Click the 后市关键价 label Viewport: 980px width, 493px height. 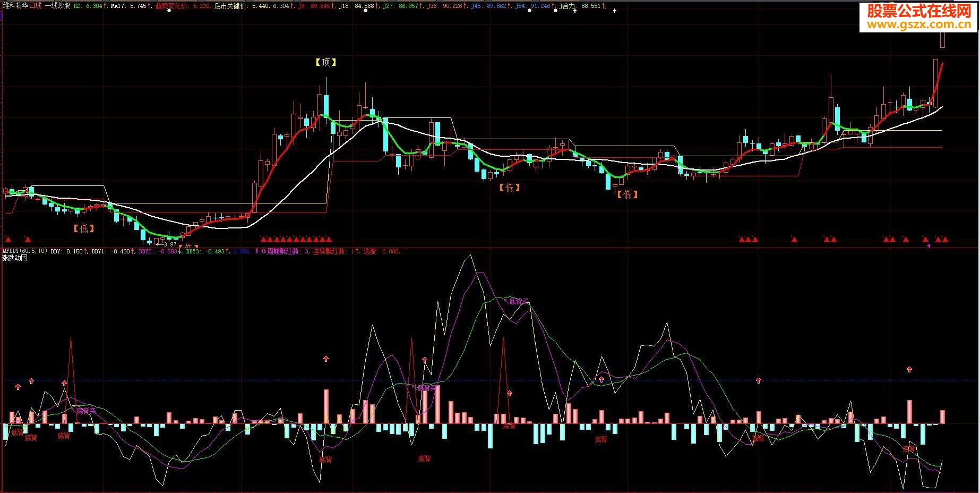pos(231,6)
